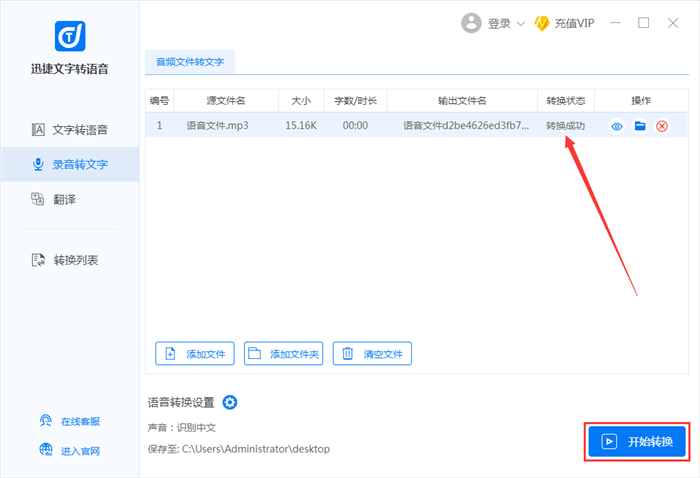Click the 输出文件名 column header
700x478 pixels.
click(462, 101)
